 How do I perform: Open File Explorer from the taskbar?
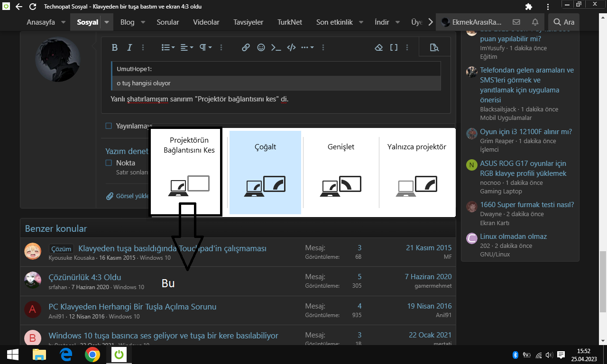(39, 355)
